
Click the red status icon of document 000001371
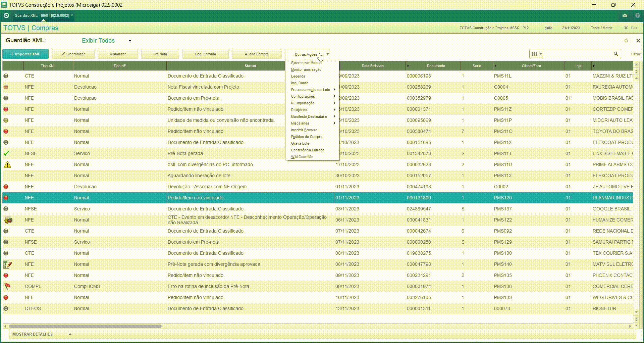point(6,109)
